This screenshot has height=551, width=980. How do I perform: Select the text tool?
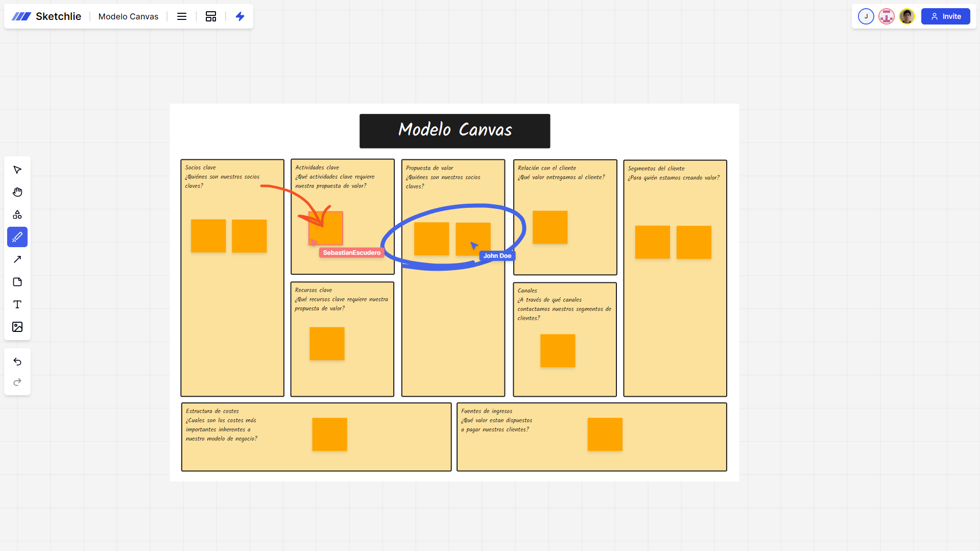[17, 304]
